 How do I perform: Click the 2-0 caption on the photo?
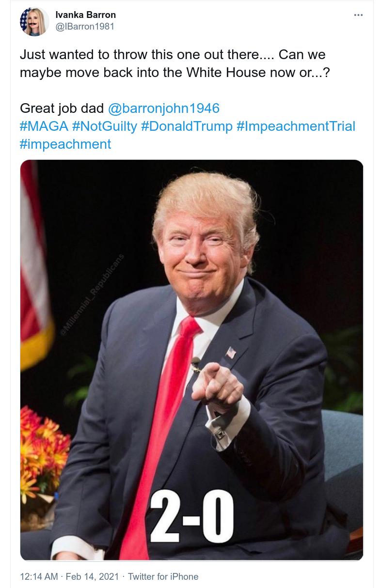[x=191, y=519]
